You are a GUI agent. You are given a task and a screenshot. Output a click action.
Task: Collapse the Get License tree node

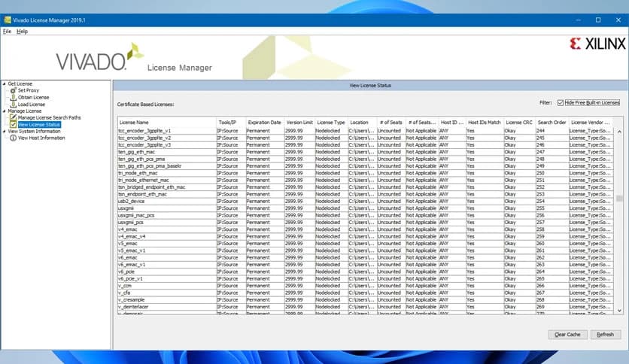click(x=4, y=83)
